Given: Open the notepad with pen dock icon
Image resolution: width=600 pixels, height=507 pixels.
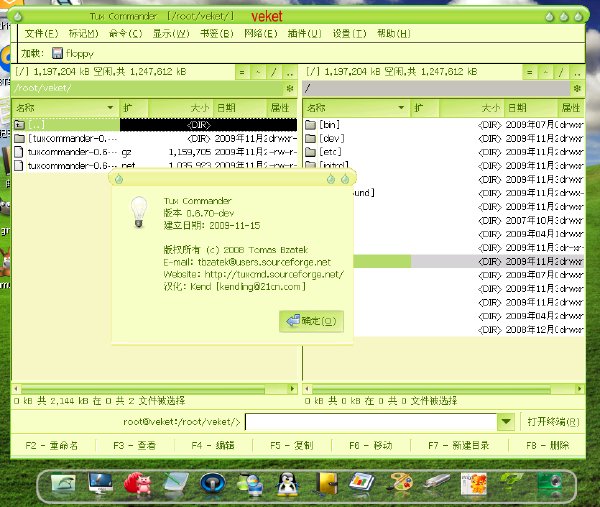Looking at the screenshot, I should coord(175,483).
